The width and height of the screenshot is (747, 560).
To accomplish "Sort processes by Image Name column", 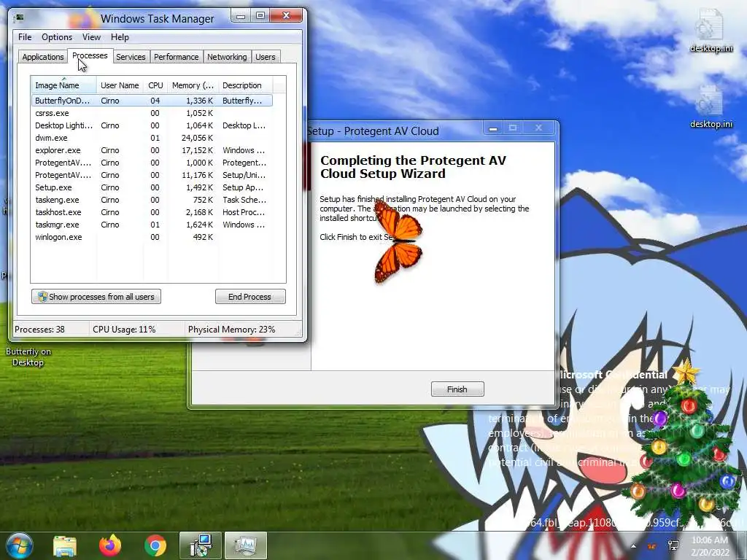I will point(64,85).
